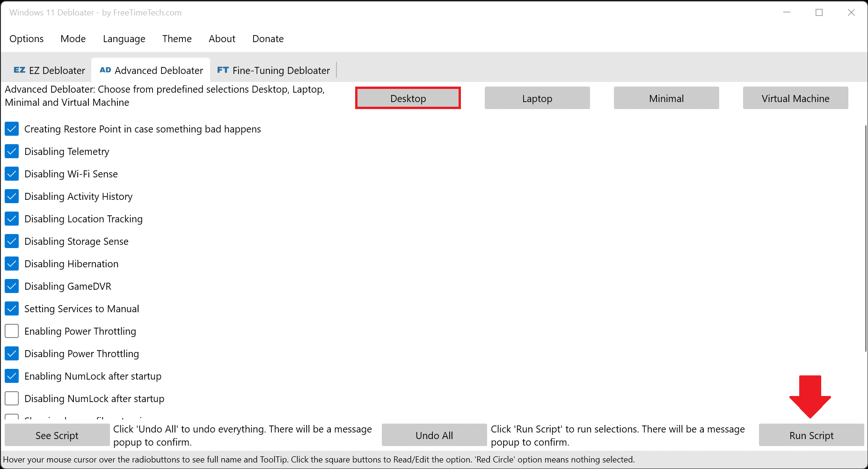
Task: Click Run Script to apply selections
Action: [810, 435]
